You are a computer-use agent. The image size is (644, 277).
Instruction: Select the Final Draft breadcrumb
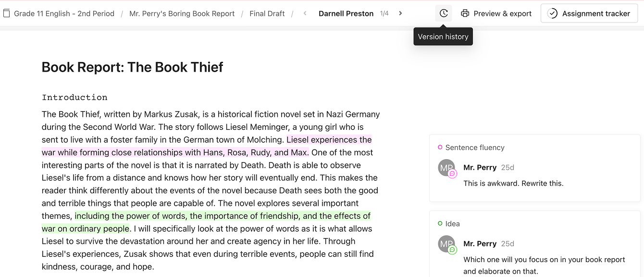point(267,13)
